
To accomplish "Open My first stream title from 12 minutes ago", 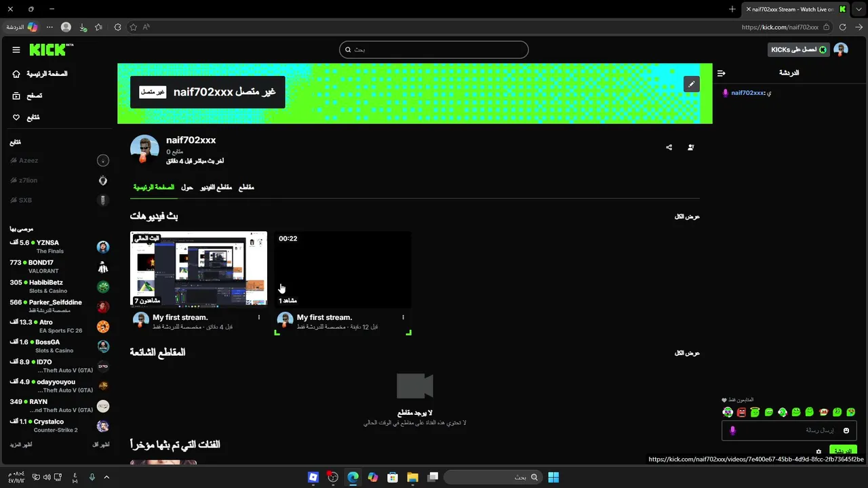I will tap(324, 317).
